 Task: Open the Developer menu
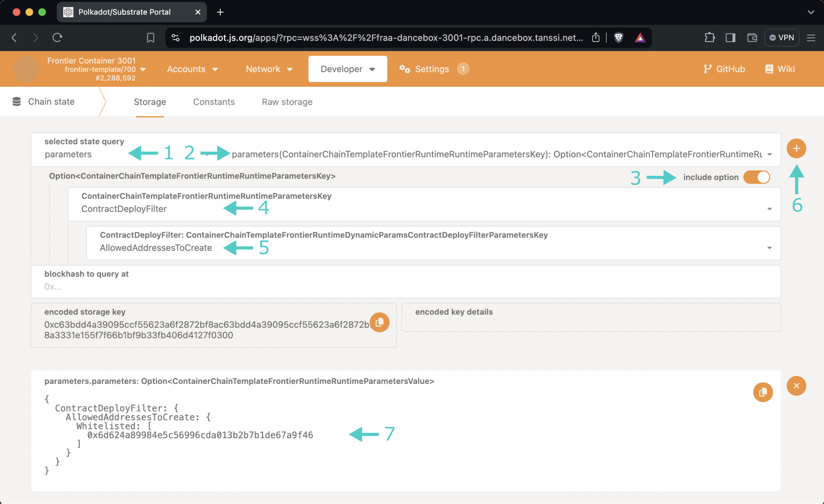click(x=348, y=69)
